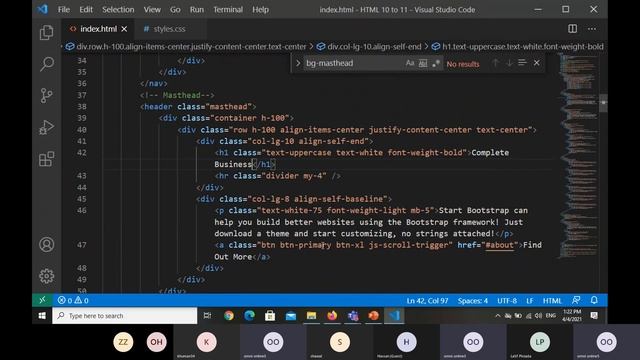Toggle Use Regular Expression in find widget
Screen dimensions: 640x360
point(436,63)
